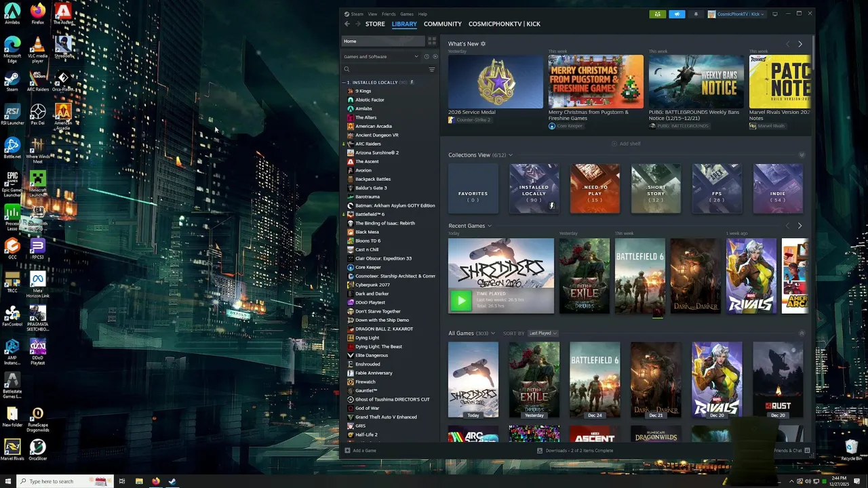Image resolution: width=868 pixels, height=488 pixels.
Task: Enter Big Picture mode via monitor icon
Action: point(775,14)
